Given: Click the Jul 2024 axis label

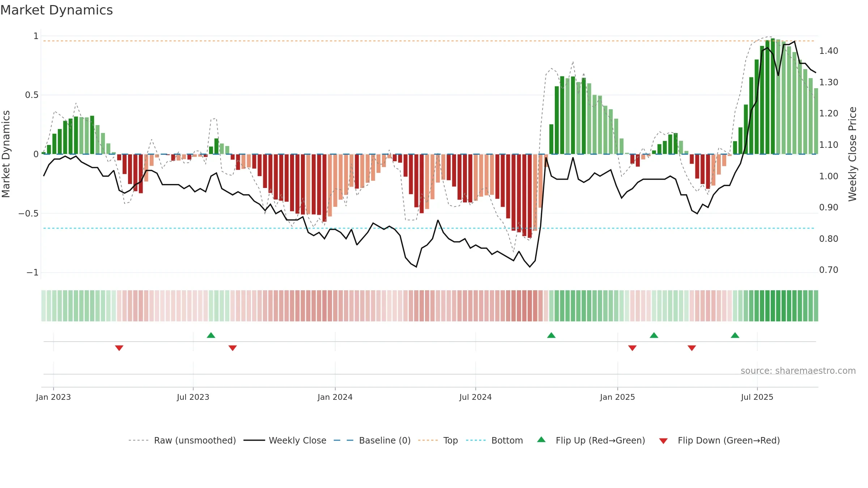Looking at the screenshot, I should 476,397.
